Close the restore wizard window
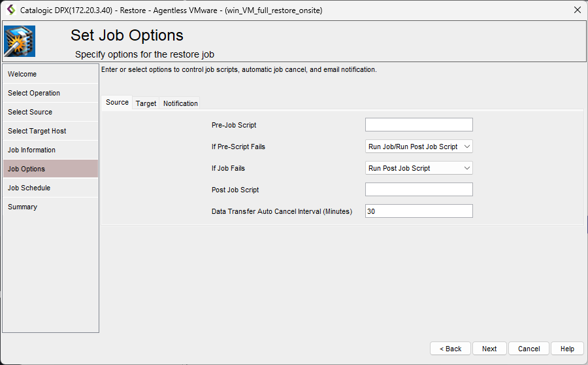 pos(577,10)
